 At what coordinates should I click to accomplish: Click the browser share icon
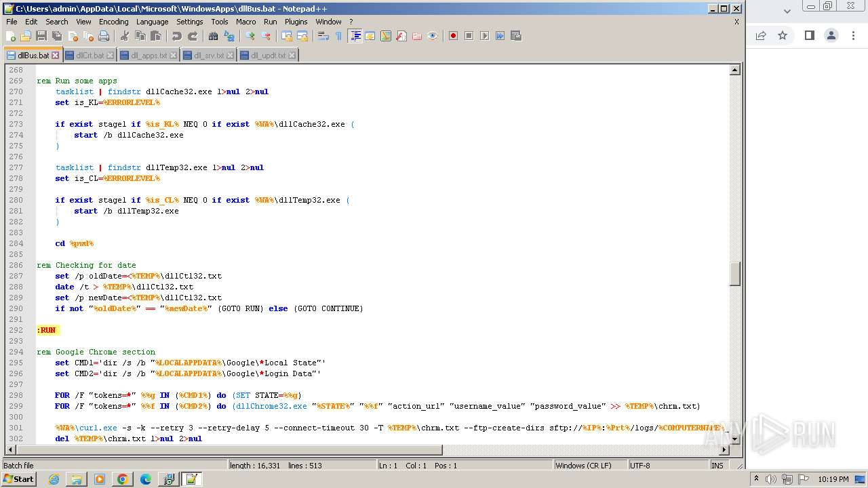(761, 35)
